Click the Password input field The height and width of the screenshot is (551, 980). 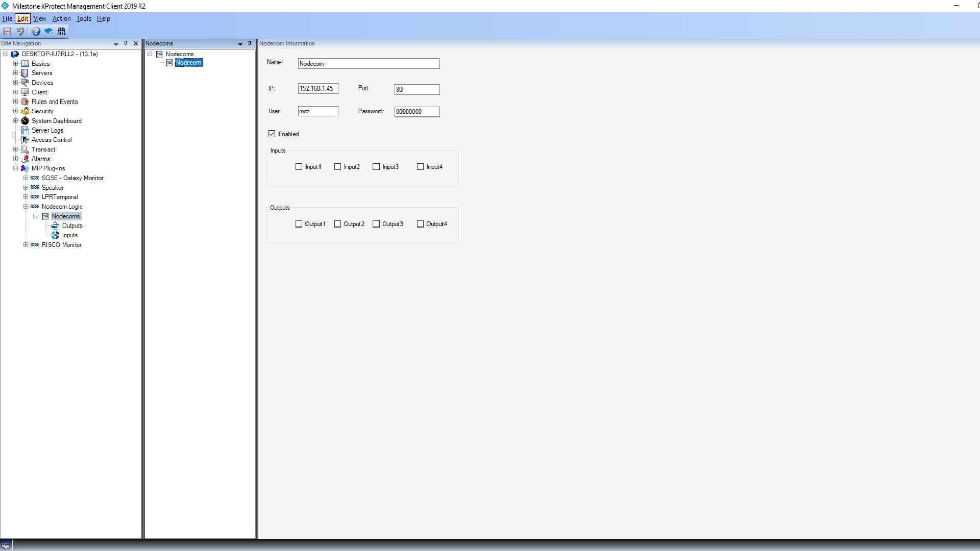coord(417,112)
